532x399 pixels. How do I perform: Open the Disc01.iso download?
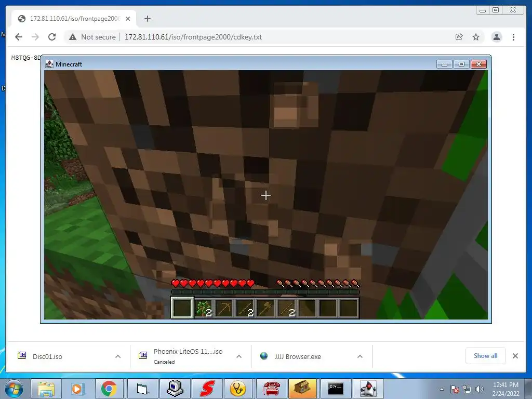pos(47,356)
